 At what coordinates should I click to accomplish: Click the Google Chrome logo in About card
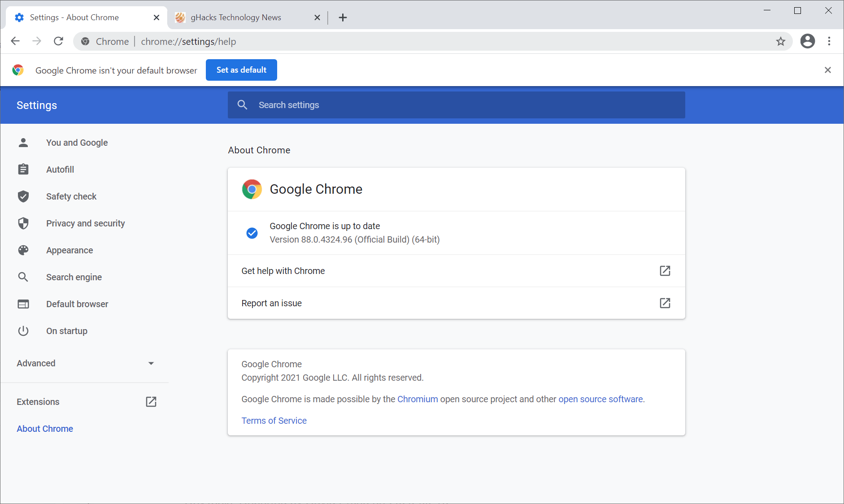(x=252, y=189)
